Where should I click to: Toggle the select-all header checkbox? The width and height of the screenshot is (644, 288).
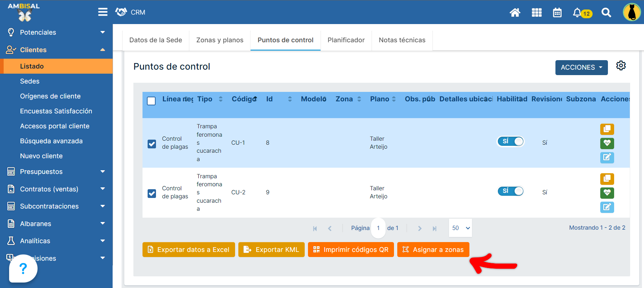(x=151, y=101)
